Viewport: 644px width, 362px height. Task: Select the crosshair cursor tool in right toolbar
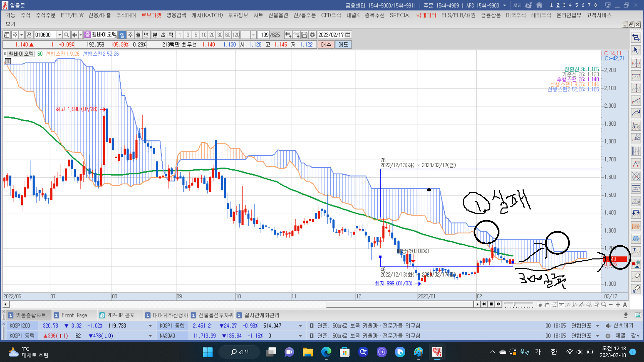[636, 63]
